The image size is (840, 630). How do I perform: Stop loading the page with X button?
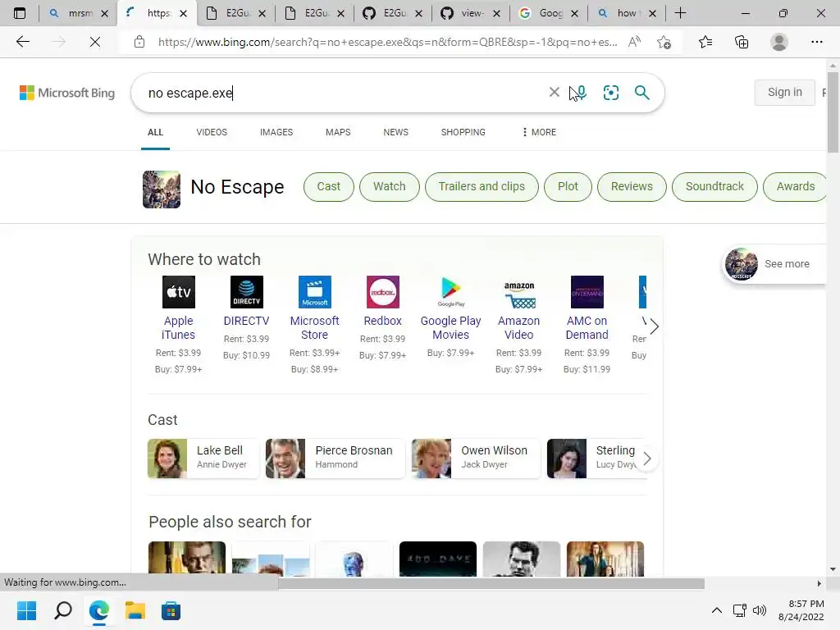tap(95, 42)
